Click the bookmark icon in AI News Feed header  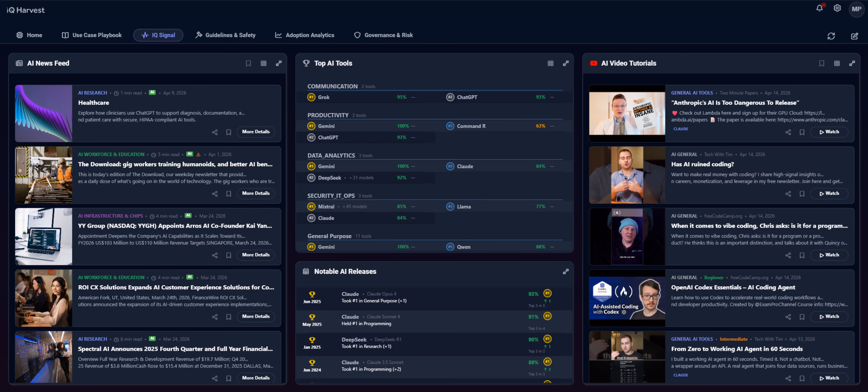click(248, 63)
